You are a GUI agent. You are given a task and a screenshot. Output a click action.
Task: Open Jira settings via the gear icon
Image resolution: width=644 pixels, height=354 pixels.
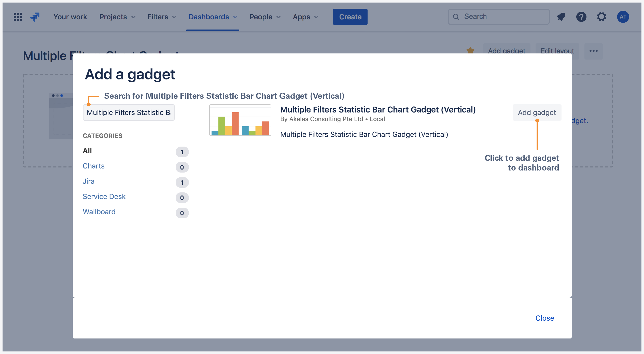[602, 17]
